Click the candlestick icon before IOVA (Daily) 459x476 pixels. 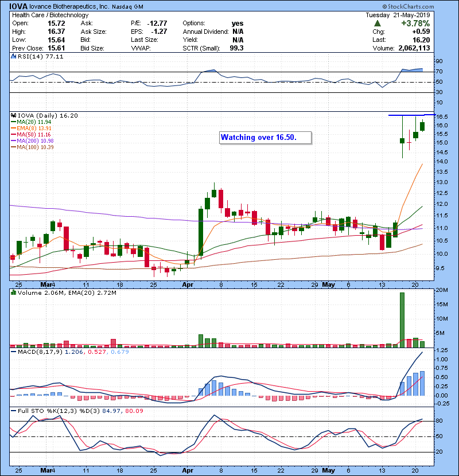tap(13, 115)
